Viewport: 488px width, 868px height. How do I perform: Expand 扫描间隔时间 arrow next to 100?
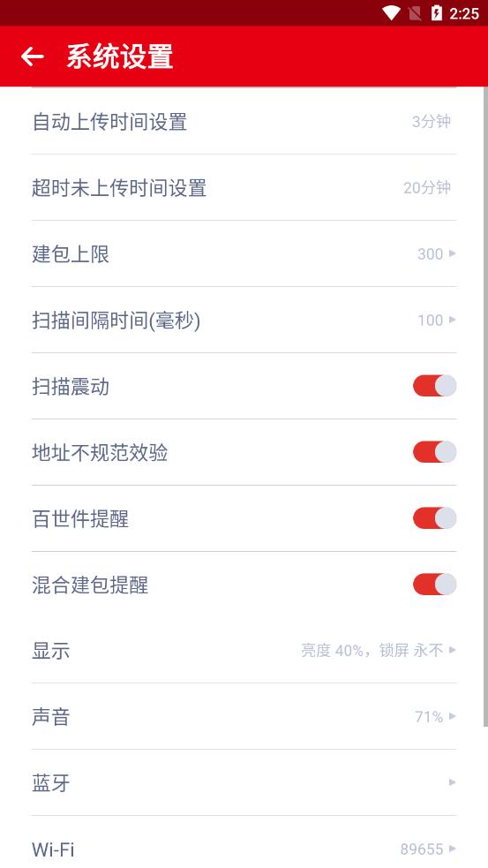453,320
